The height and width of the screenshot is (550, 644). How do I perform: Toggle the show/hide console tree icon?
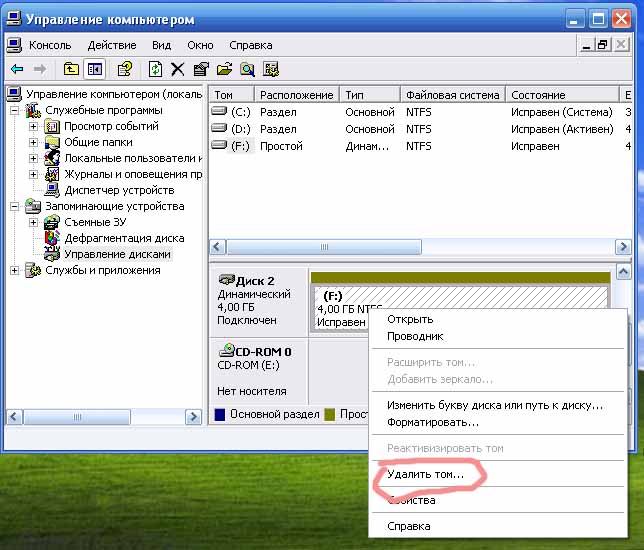pos(95,69)
